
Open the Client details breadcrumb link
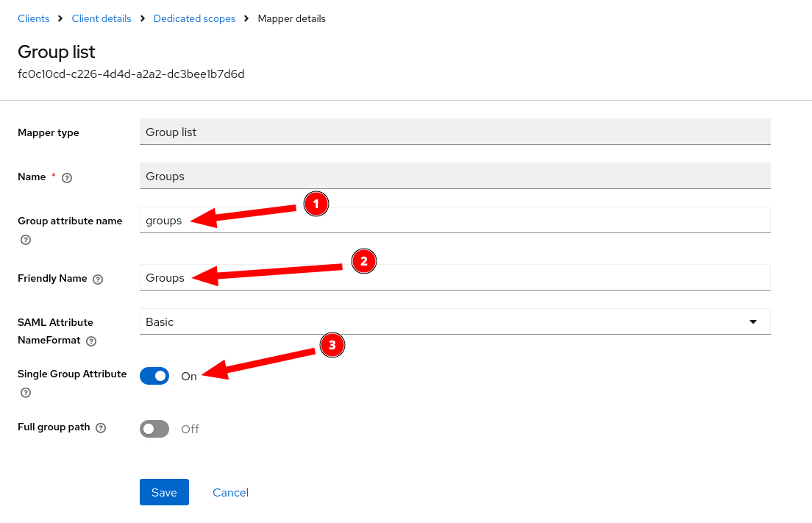point(101,18)
